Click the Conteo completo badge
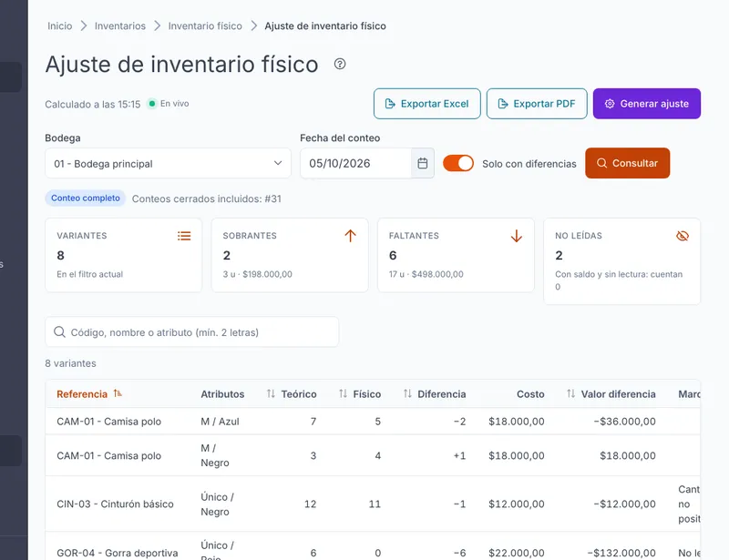729x560 pixels. pyautogui.click(x=85, y=198)
